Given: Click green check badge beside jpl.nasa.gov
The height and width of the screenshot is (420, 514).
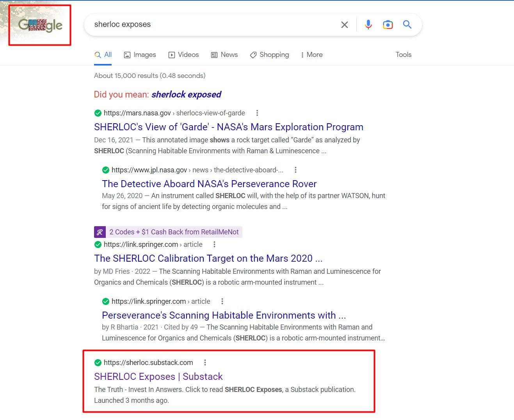Looking at the screenshot, I should pos(106,170).
